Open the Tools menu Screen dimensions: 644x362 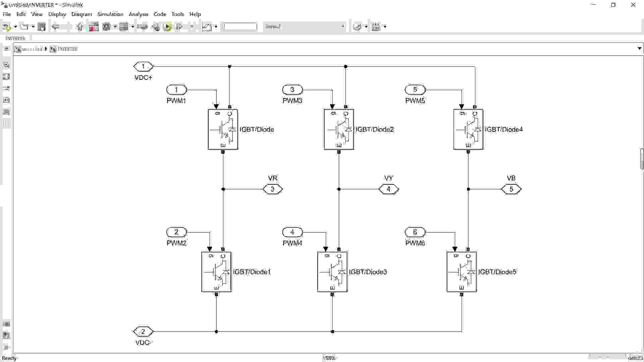pyautogui.click(x=178, y=14)
